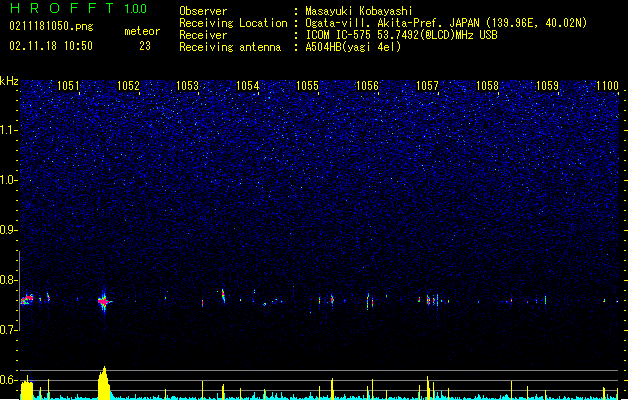Select the A504HB(yagi 4el) antenna text
Image resolution: width=629 pixels, height=400 pixels.
click(353, 47)
